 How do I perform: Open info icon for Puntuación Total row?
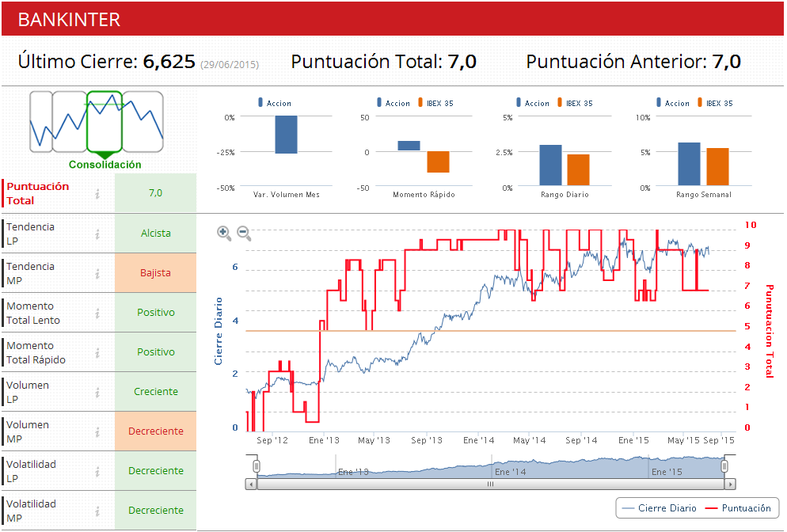coord(97,194)
